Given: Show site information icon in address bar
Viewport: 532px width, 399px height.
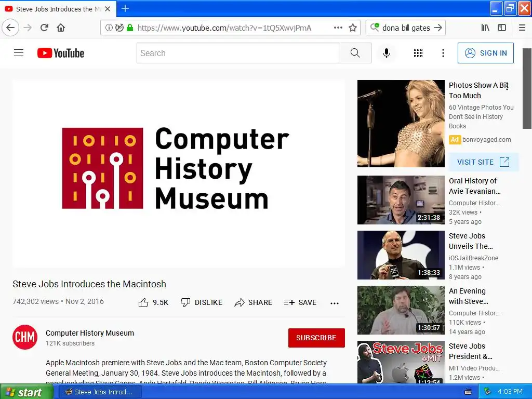Looking at the screenshot, I should pyautogui.click(x=109, y=28).
